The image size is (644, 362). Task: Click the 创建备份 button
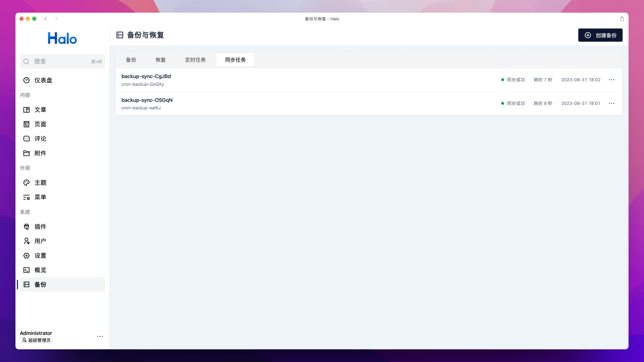click(x=600, y=35)
